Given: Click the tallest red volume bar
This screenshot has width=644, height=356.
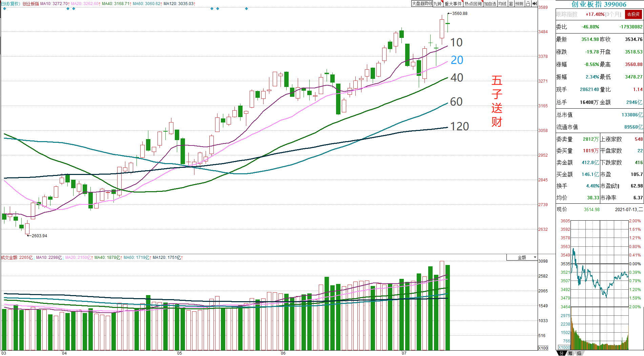Looking at the screenshot, I should (442, 306).
